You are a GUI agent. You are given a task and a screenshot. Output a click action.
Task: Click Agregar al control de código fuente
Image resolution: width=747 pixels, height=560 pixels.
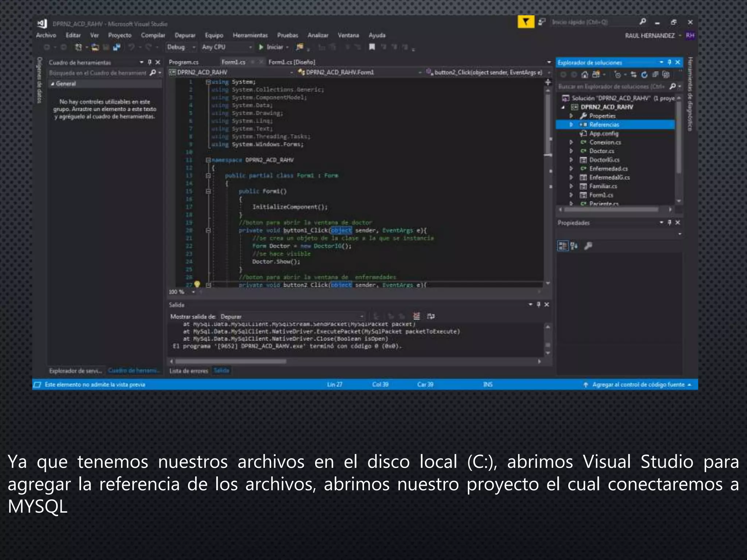(x=638, y=385)
